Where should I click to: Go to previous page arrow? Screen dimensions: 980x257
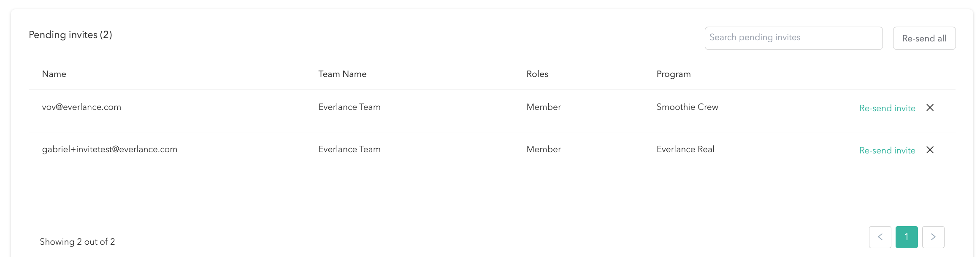(880, 237)
